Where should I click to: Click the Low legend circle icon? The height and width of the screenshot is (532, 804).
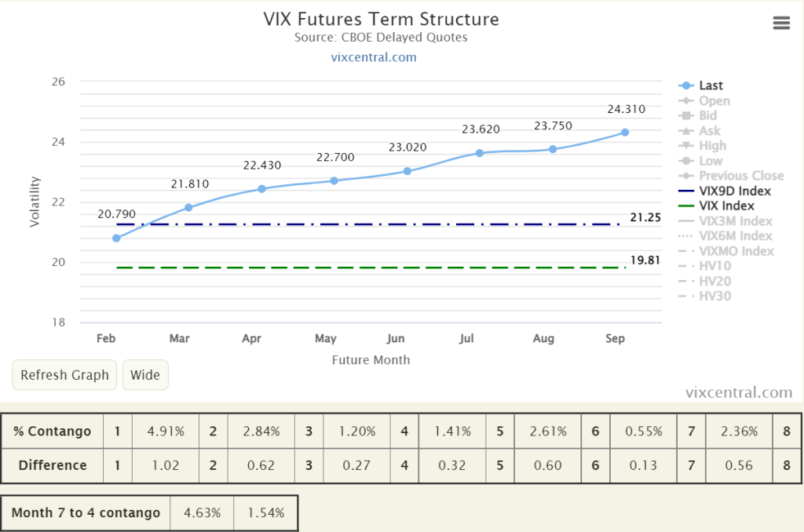click(x=685, y=161)
